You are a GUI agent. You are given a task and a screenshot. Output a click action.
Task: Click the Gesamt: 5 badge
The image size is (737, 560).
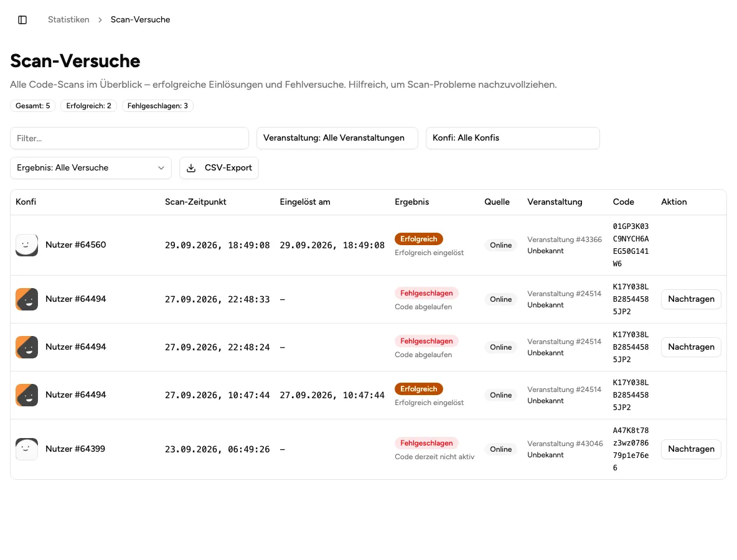(x=33, y=106)
